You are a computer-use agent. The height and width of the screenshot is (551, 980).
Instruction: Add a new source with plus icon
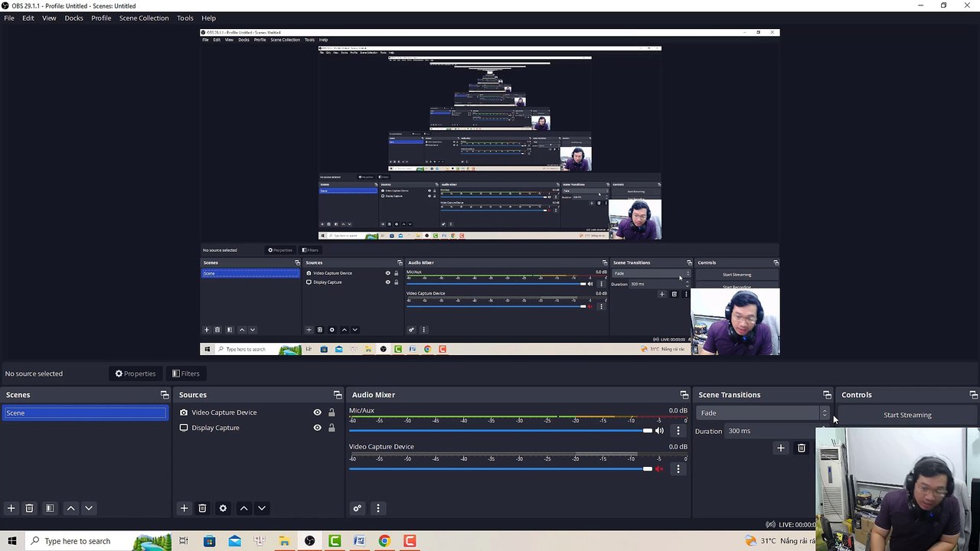tap(184, 508)
